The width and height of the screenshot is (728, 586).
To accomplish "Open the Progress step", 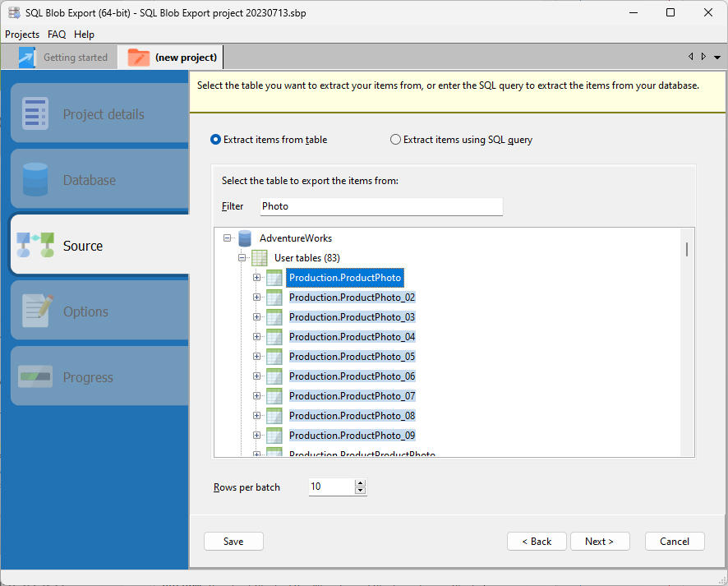I will (89, 376).
